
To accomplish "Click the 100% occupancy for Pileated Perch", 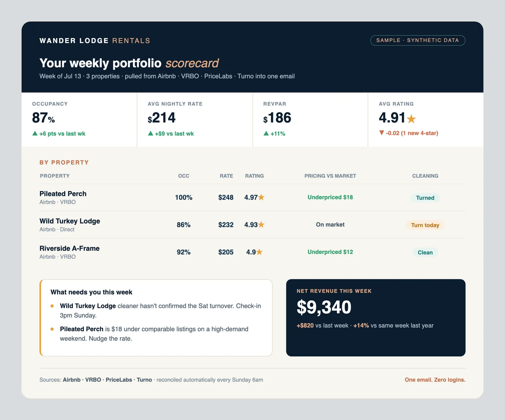I will [184, 197].
